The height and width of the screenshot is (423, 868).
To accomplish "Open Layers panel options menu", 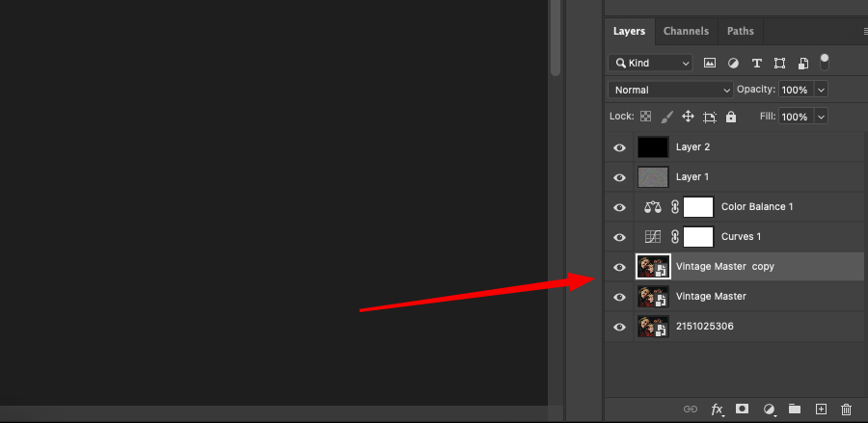I will click(865, 32).
